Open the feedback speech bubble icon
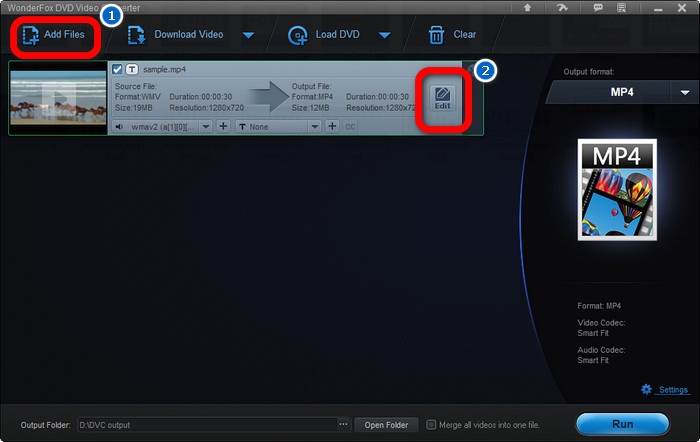This screenshot has width=700, height=442. click(x=598, y=8)
